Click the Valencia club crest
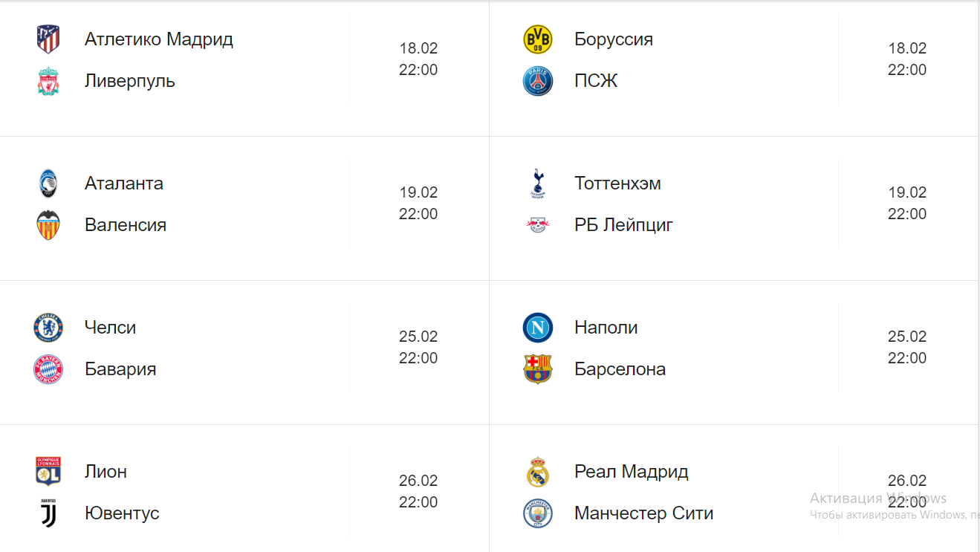The width and height of the screenshot is (980, 552). 48,225
